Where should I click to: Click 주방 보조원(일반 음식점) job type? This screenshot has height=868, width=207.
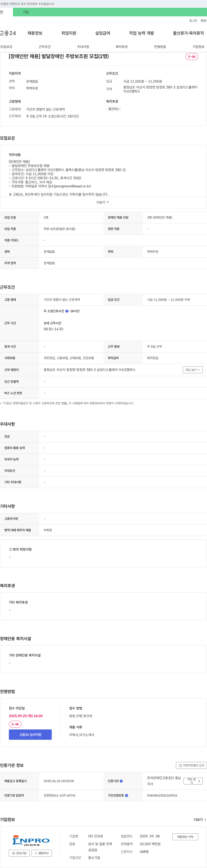[x=60, y=229]
